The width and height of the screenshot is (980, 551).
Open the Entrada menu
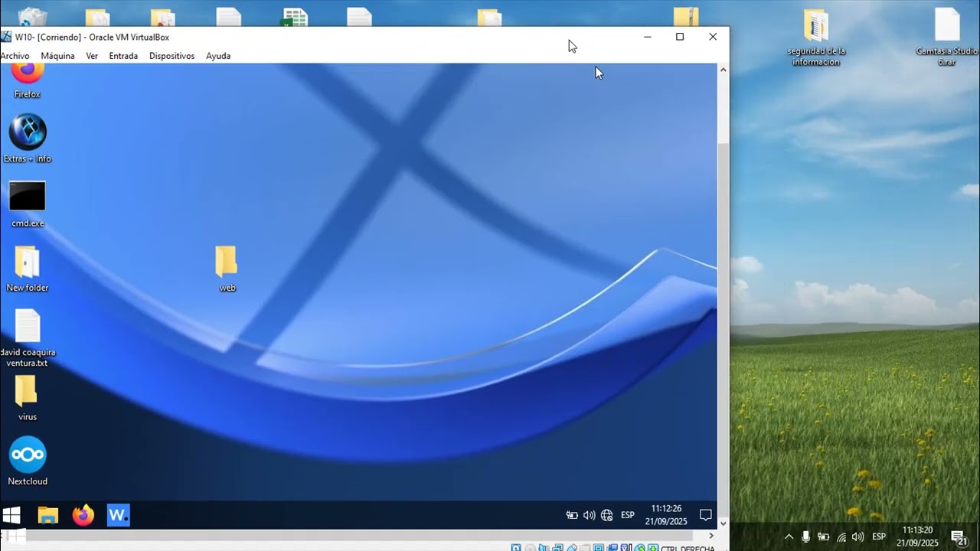click(x=123, y=56)
